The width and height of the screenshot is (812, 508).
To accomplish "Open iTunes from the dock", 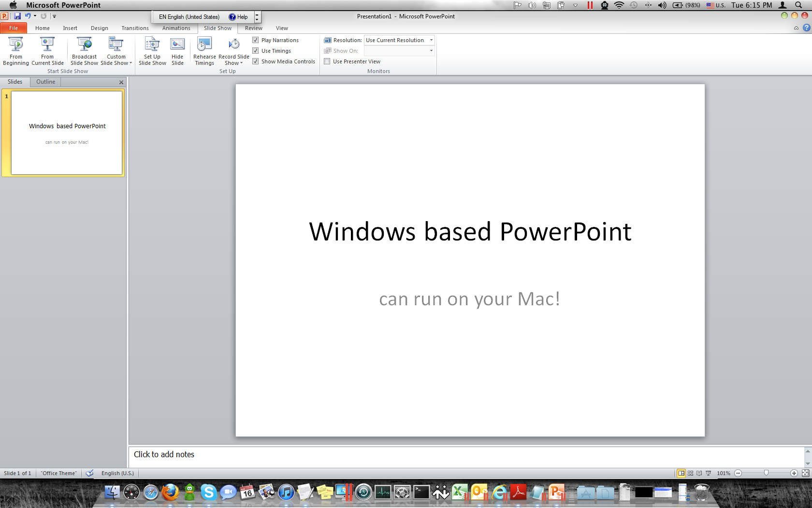I will [286, 493].
